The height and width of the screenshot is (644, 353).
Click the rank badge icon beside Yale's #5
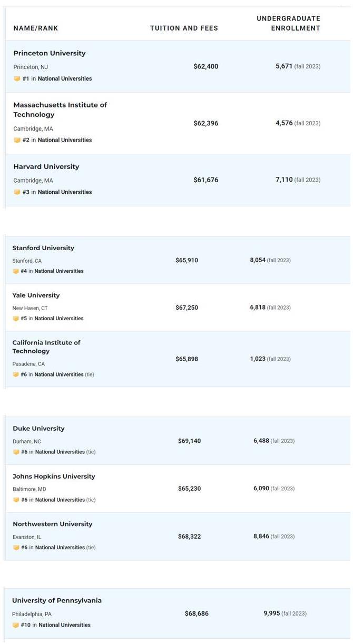(16, 319)
